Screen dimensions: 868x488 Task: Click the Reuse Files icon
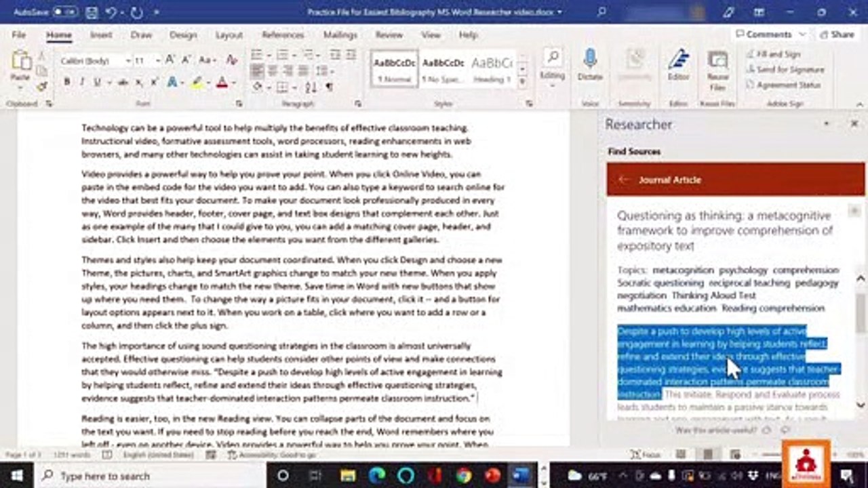point(717,60)
